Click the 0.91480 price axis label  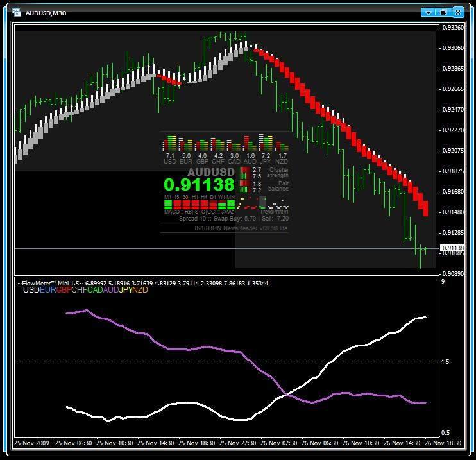coord(453,212)
